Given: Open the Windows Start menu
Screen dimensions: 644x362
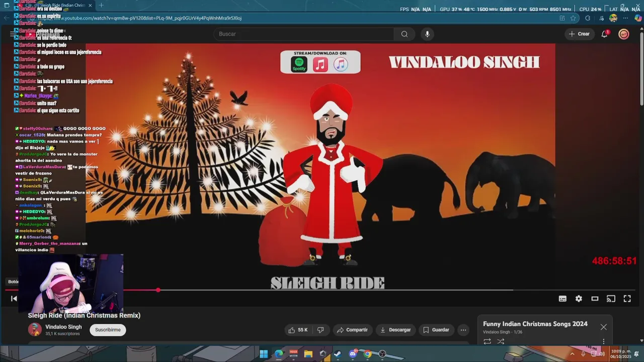Looking at the screenshot, I should (264, 354).
